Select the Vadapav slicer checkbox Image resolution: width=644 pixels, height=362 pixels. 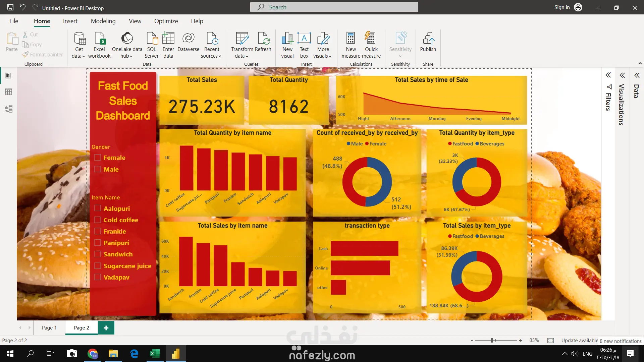click(x=98, y=277)
